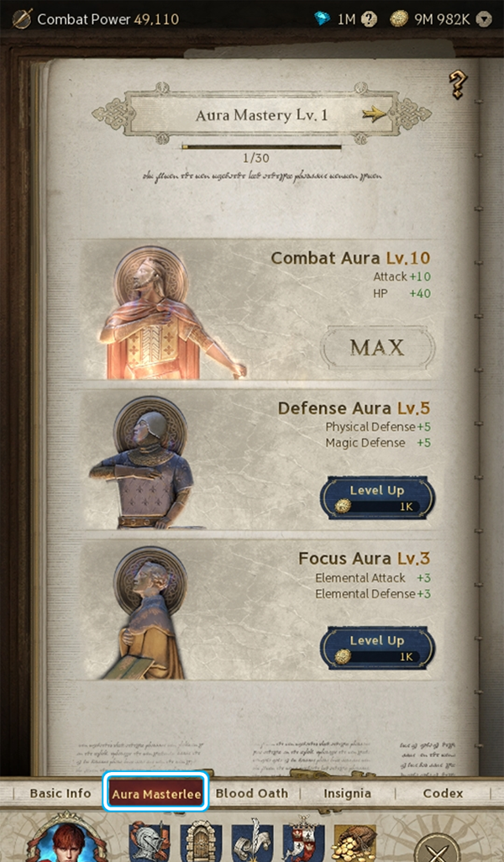
Task: Open the golden question mark help icon
Action: click(457, 85)
